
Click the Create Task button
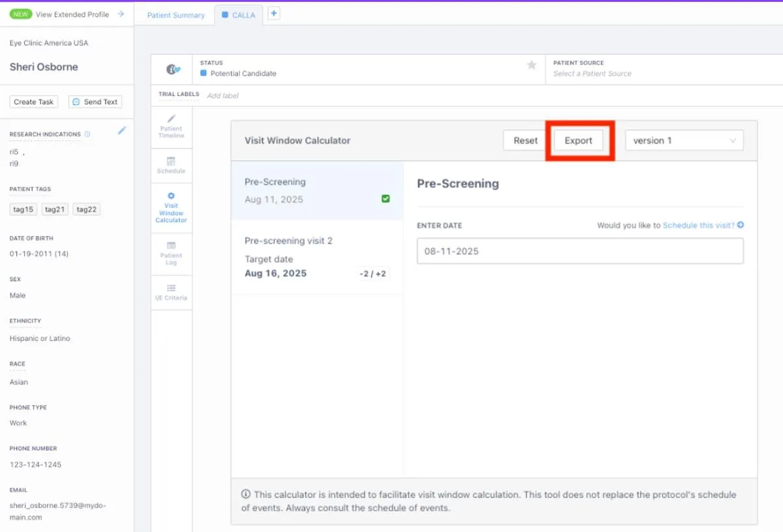(34, 102)
